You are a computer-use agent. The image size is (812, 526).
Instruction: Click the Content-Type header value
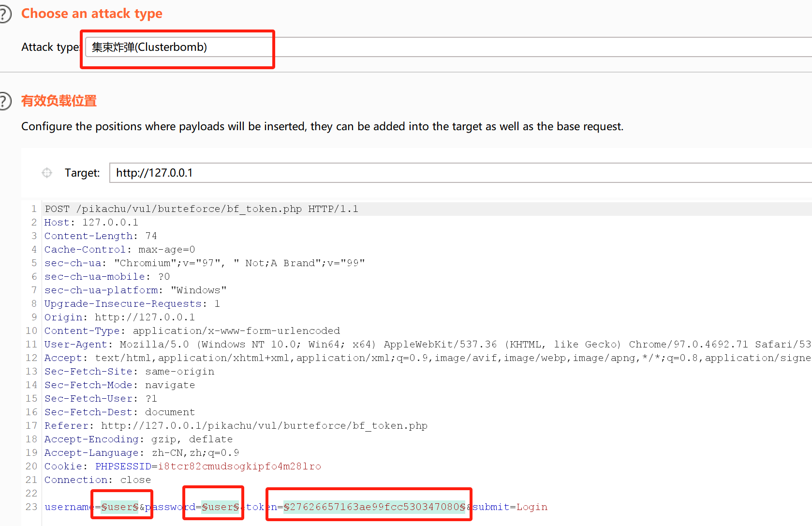point(236,331)
